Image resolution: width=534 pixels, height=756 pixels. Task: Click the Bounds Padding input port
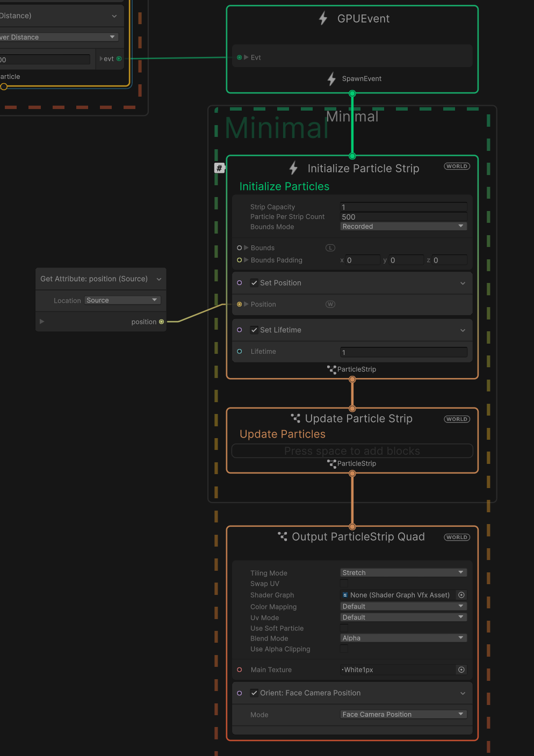point(240,260)
